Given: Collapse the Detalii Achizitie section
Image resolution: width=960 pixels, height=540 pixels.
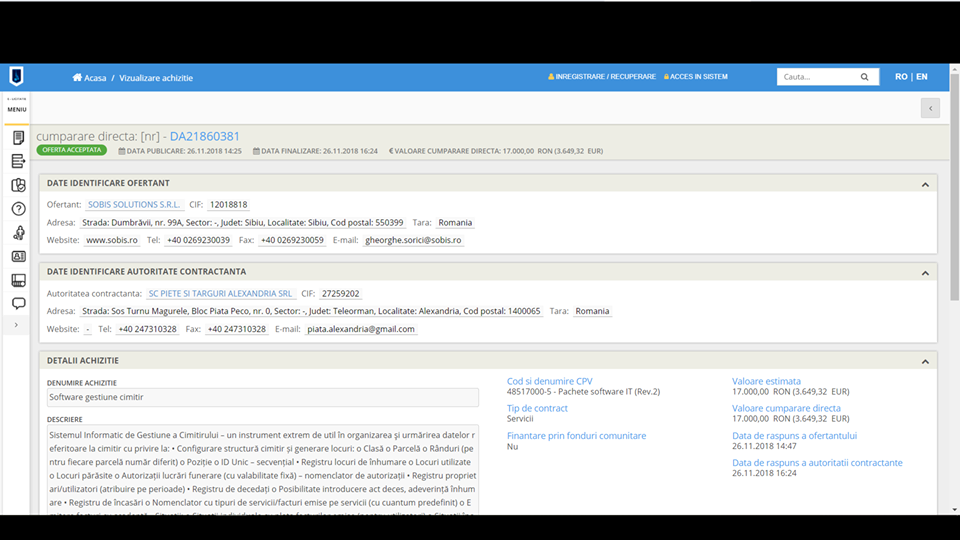Looking at the screenshot, I should click(x=925, y=361).
